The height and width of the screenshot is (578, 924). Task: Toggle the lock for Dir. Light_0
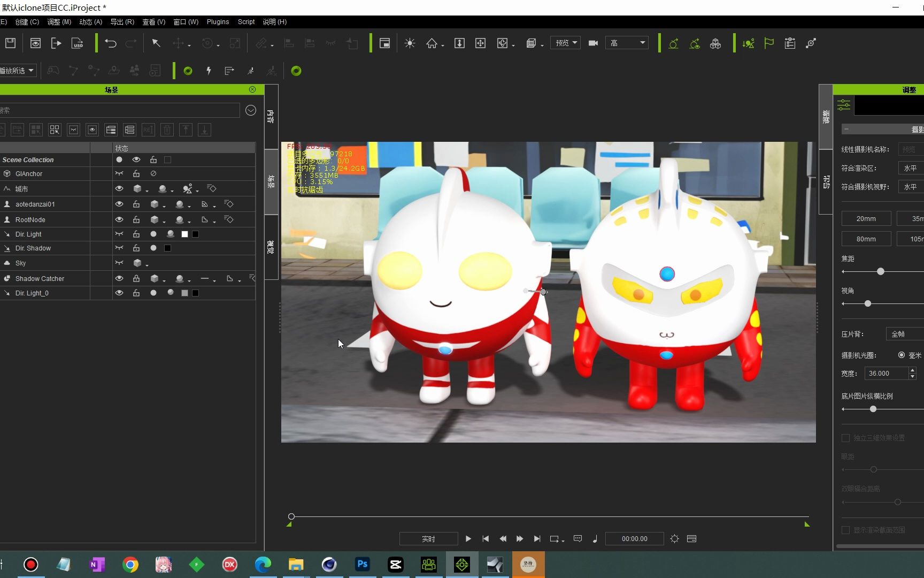pyautogui.click(x=136, y=293)
